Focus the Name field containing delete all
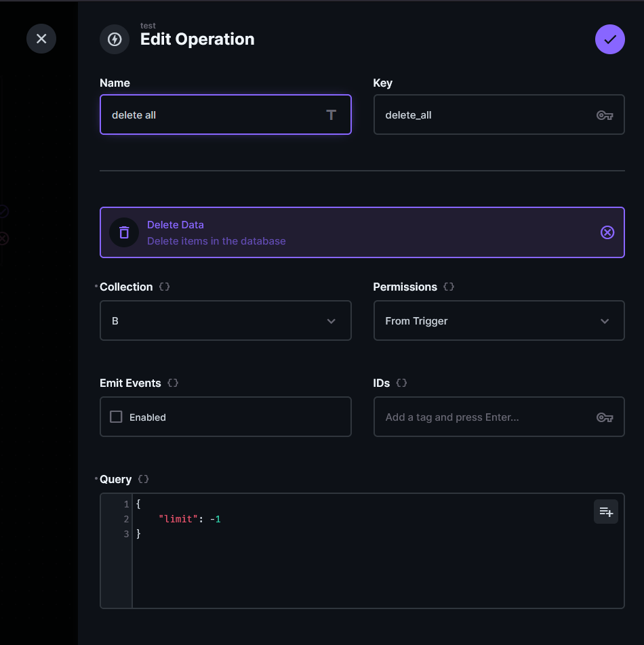The image size is (644, 645). click(226, 115)
